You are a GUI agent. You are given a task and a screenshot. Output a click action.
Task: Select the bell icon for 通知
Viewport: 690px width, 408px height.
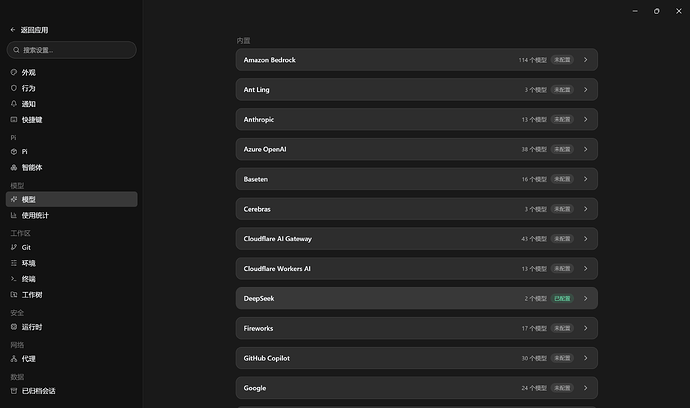(x=14, y=104)
